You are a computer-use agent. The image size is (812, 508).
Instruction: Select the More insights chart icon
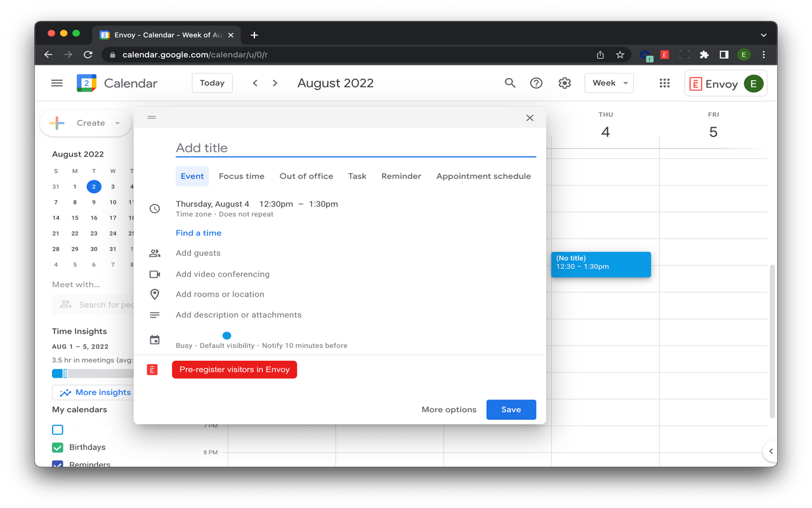pyautogui.click(x=65, y=392)
